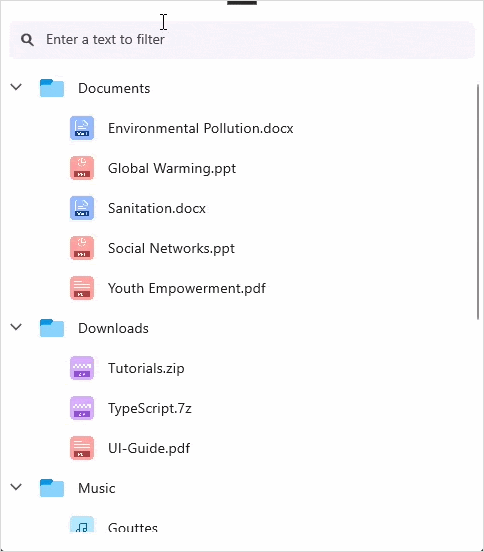Click the Sanitation.docx Word icon
Image resolution: width=484 pixels, height=552 pixels.
click(x=82, y=208)
